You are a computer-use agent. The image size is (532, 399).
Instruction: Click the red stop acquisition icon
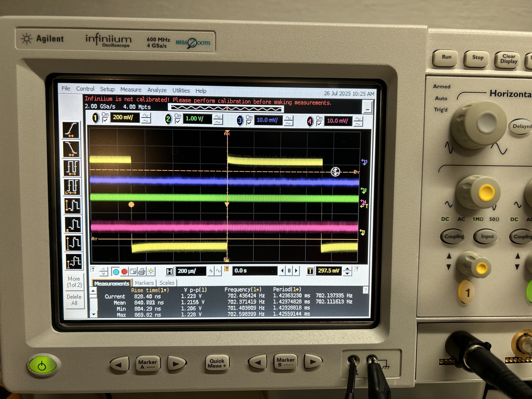124,272
